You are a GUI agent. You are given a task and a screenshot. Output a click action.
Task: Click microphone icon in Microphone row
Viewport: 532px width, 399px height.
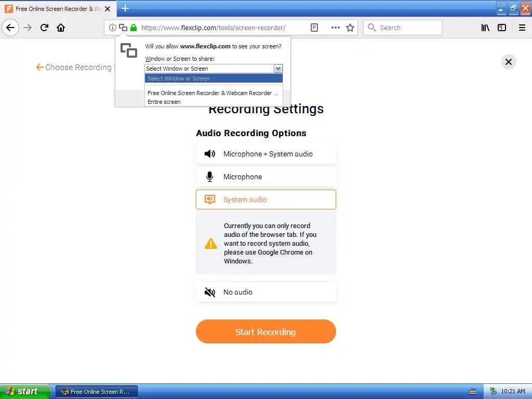coord(210,177)
